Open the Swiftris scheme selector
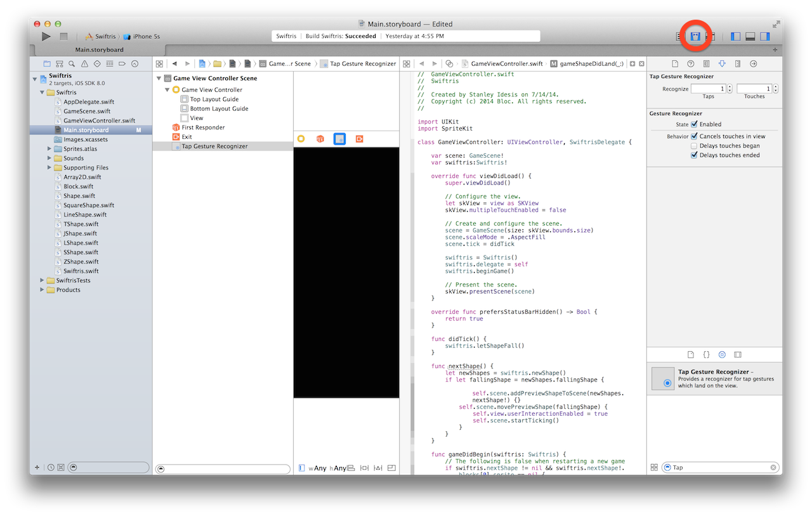The height and width of the screenshot is (516, 812). (101, 37)
